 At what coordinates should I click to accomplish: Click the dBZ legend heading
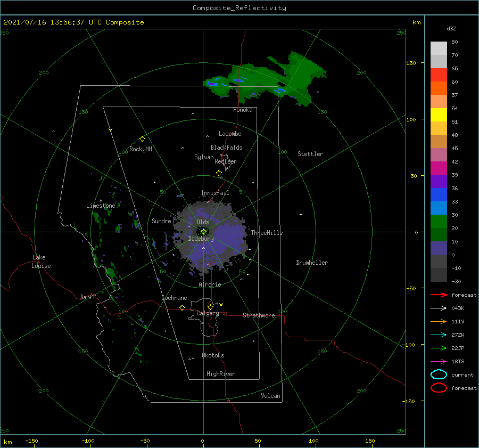tap(451, 29)
